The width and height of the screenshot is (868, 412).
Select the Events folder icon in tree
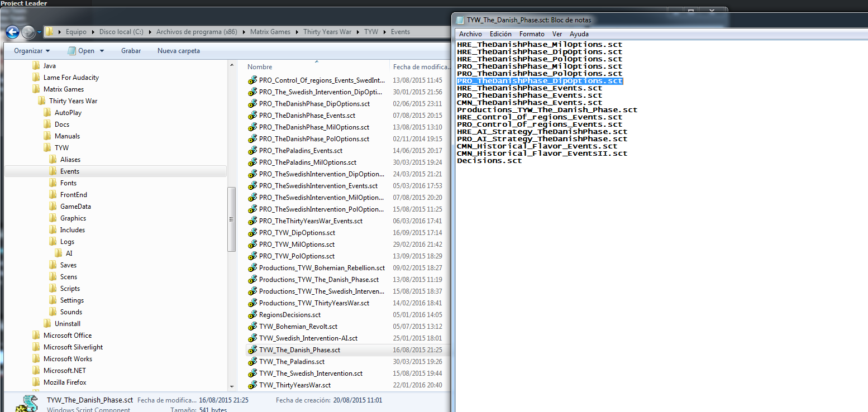(x=53, y=171)
